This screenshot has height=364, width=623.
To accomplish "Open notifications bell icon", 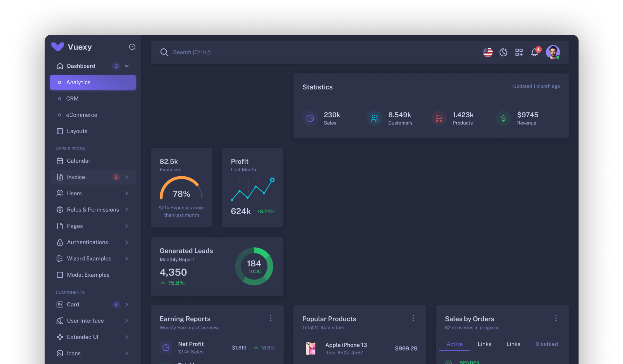I will click(535, 52).
